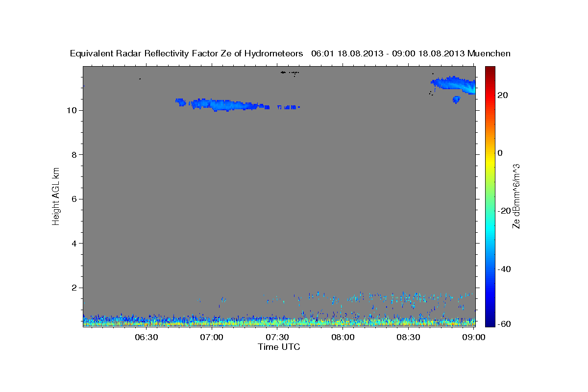This screenshot has height=392, width=588.
Task: Click the black speckles near 07:35 at the plot top
Action: point(290,73)
